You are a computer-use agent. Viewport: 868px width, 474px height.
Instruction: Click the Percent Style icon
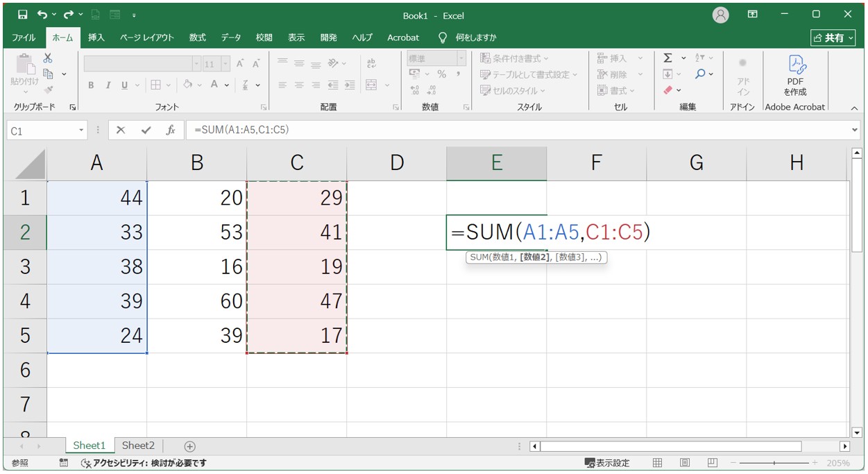click(441, 74)
